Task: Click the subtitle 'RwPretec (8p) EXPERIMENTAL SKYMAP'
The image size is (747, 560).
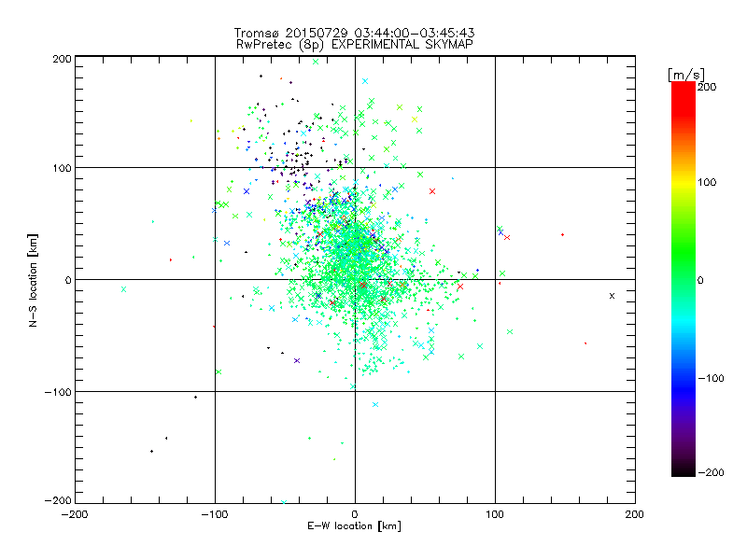Action: 354,45
